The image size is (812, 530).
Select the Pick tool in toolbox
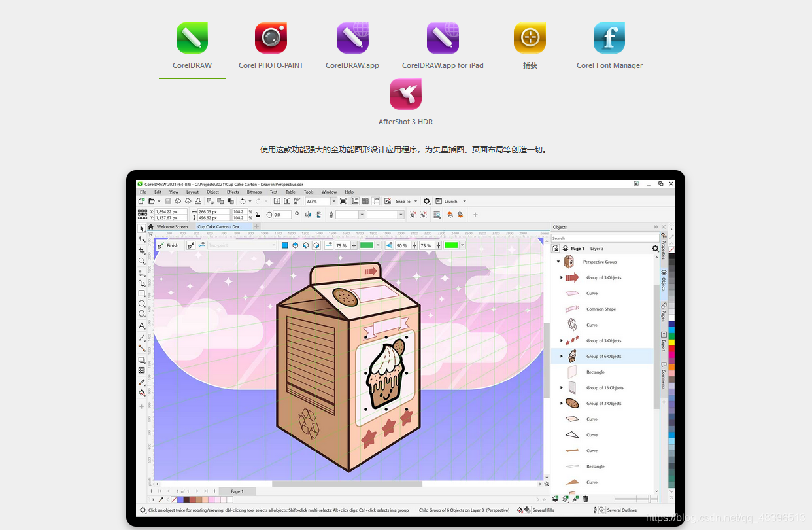click(x=141, y=228)
